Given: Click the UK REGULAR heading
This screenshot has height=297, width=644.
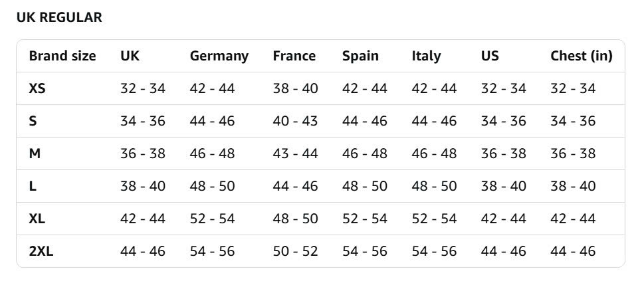Looking at the screenshot, I should (59, 17).
